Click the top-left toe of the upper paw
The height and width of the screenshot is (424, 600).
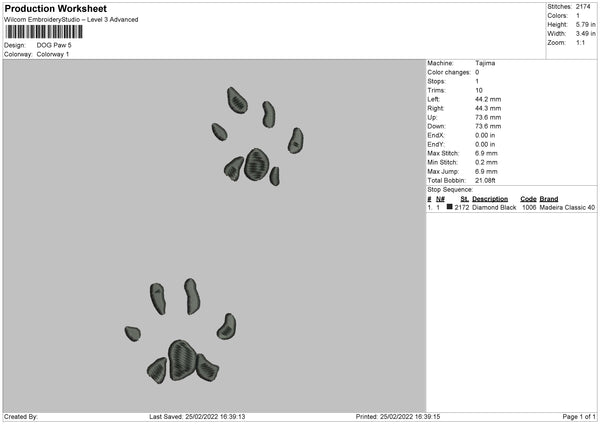coord(237,100)
